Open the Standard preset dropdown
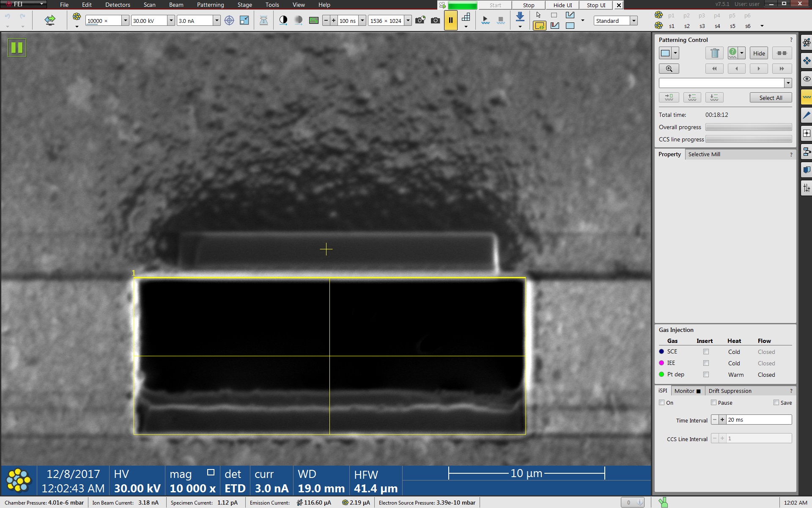 (634, 20)
